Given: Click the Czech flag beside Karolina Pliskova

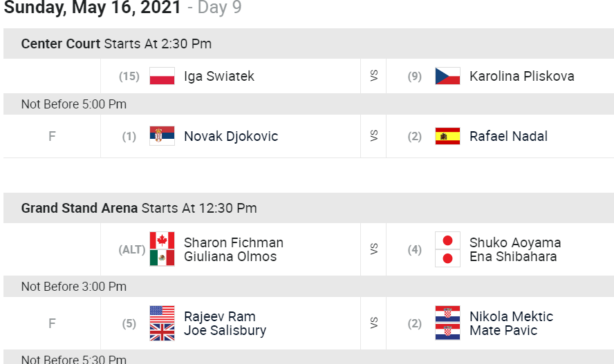Looking at the screenshot, I should pos(447,76).
